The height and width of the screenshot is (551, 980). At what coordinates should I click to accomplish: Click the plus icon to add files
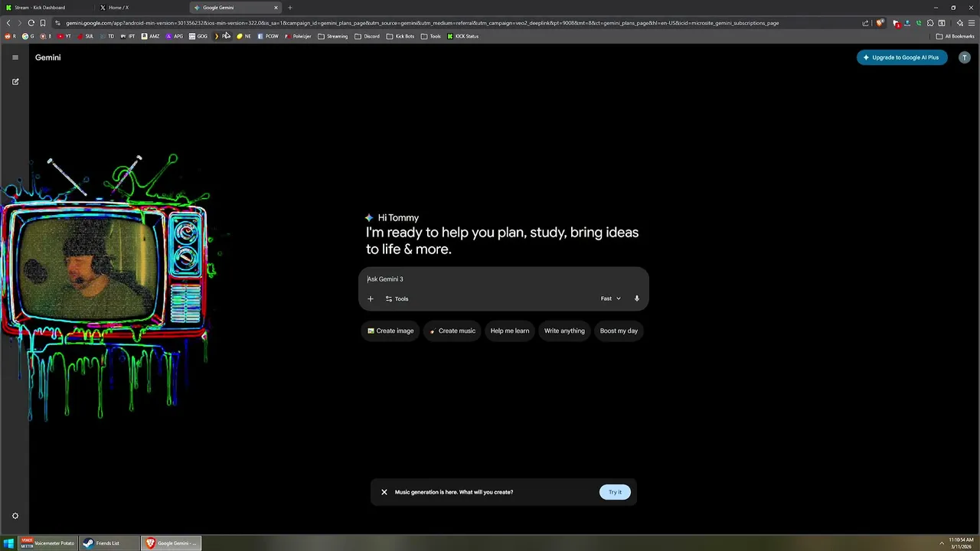(371, 298)
